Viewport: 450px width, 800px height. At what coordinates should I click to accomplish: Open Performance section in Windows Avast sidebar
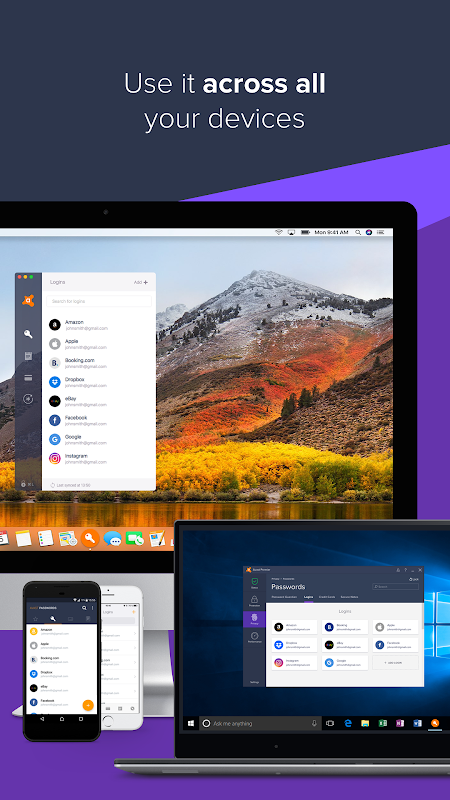(254, 637)
